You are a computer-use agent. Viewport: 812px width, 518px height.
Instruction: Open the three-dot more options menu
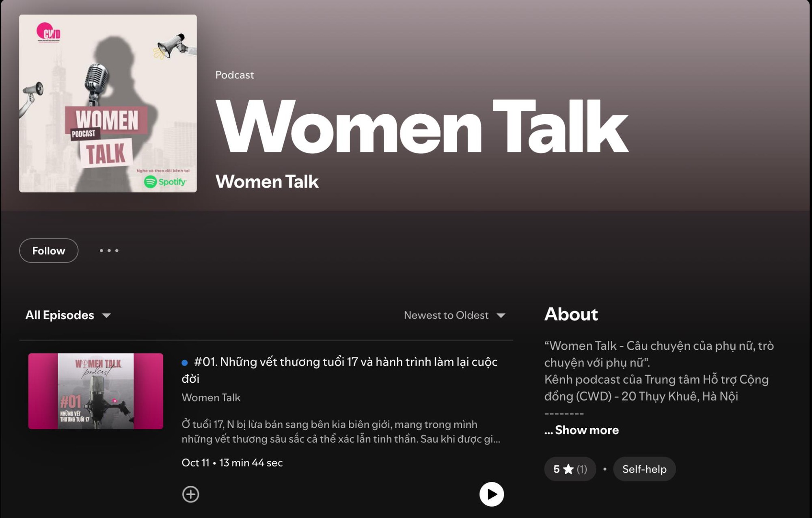(x=109, y=251)
